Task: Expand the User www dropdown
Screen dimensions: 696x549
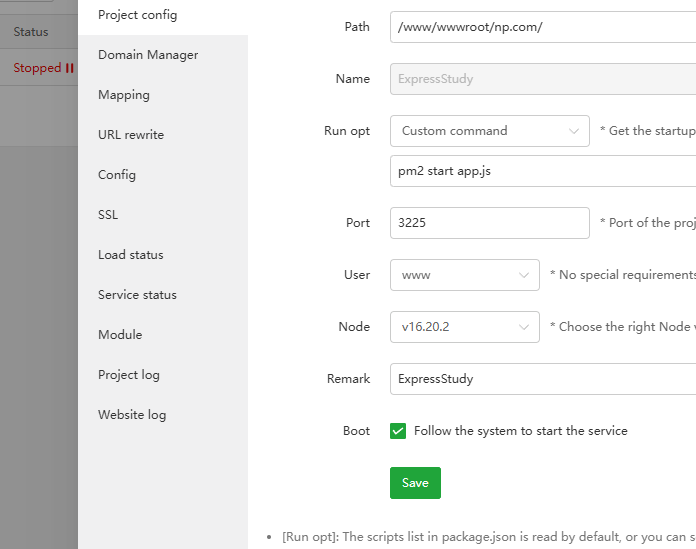Action: 464,275
